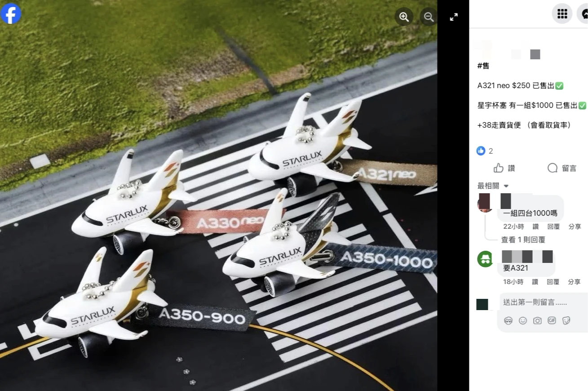Enter fullscreen photo view
Viewport: 588px width, 391px height.
pos(454,17)
